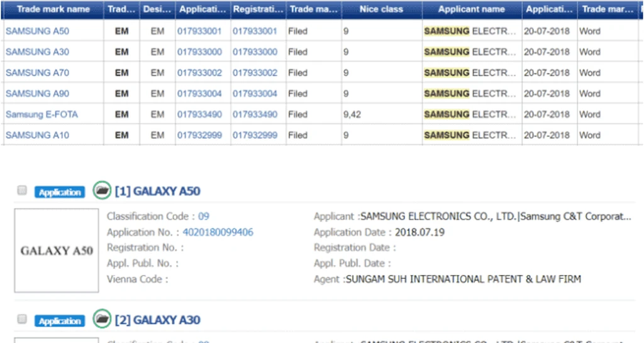644x343 pixels.
Task: Open application number 017933002
Action: click(x=199, y=73)
